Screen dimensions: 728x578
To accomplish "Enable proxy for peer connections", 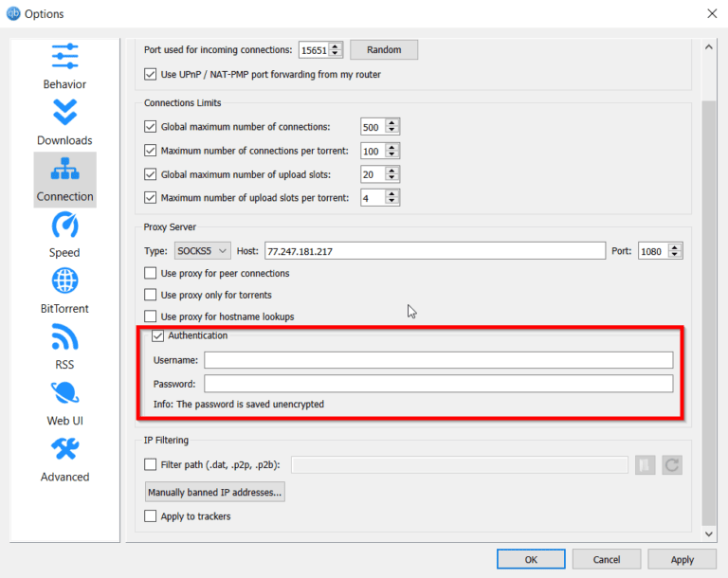I will pos(150,274).
